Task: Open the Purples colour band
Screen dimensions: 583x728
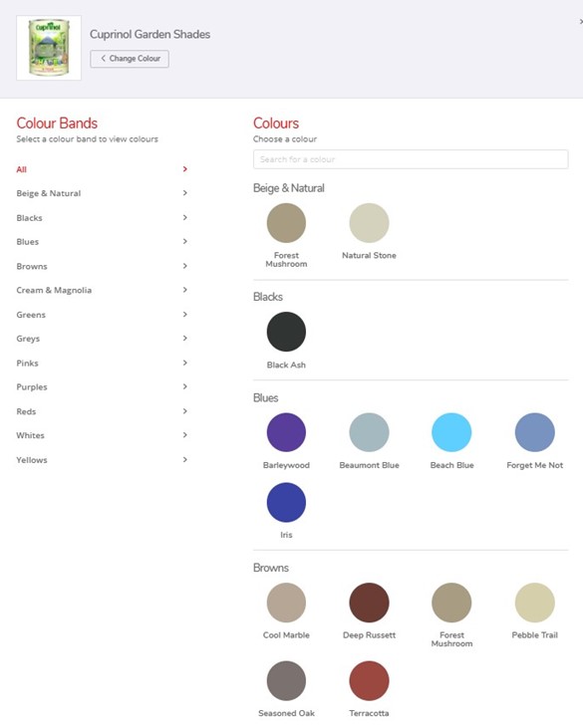Action: pyautogui.click(x=102, y=386)
